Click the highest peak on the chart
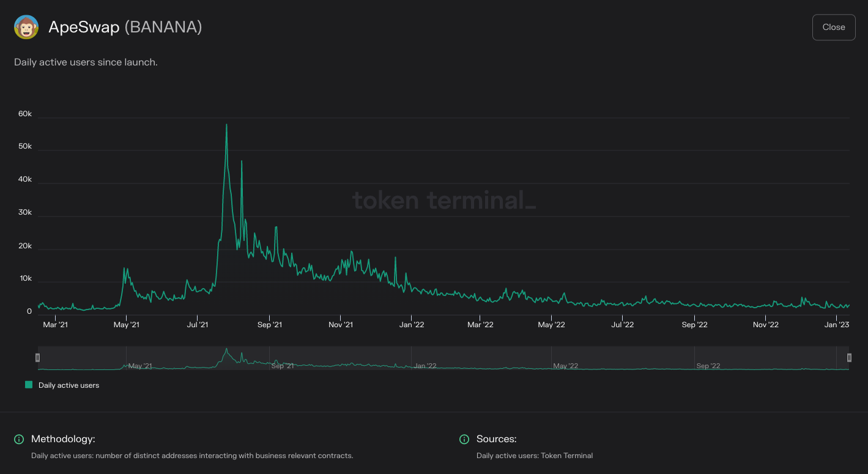 pos(226,124)
